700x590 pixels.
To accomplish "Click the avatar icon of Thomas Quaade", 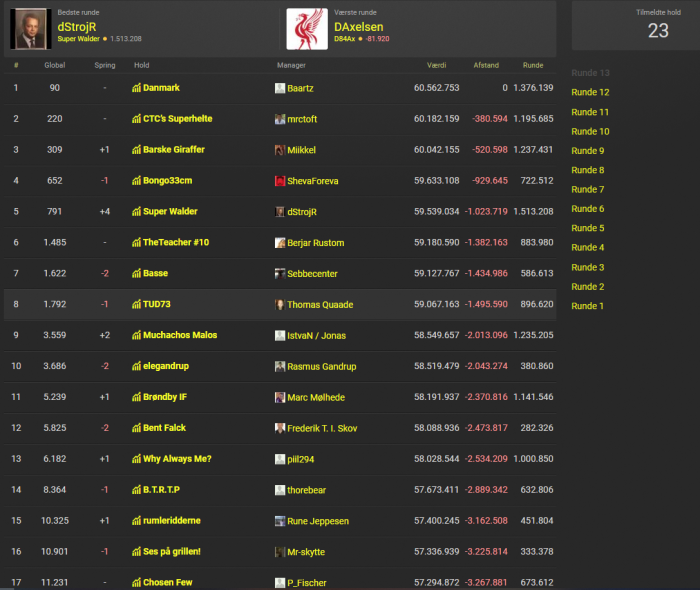I will [280, 305].
